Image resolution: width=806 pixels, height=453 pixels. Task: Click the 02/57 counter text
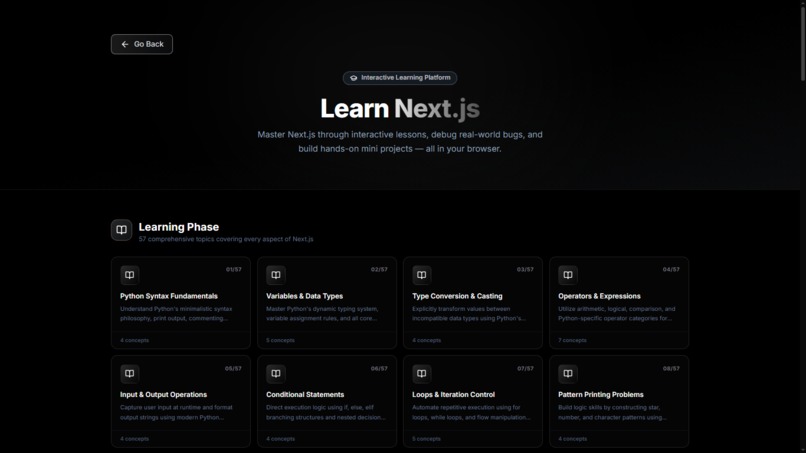click(379, 269)
